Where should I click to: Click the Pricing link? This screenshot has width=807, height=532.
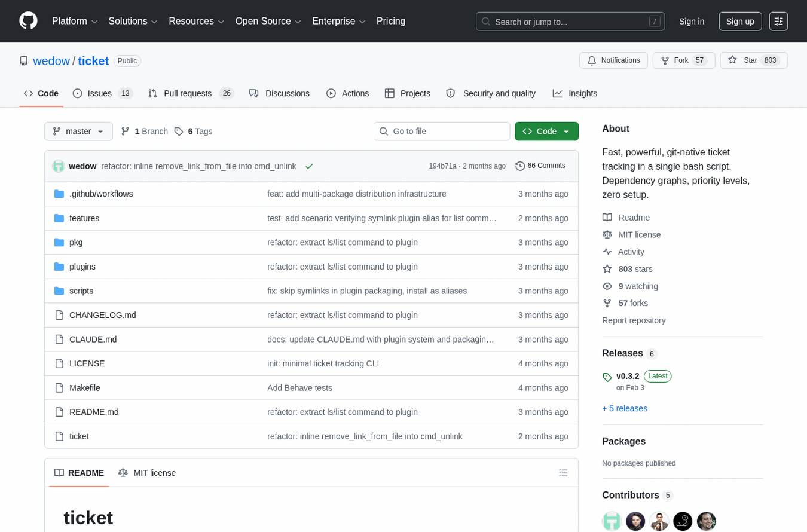pos(391,21)
